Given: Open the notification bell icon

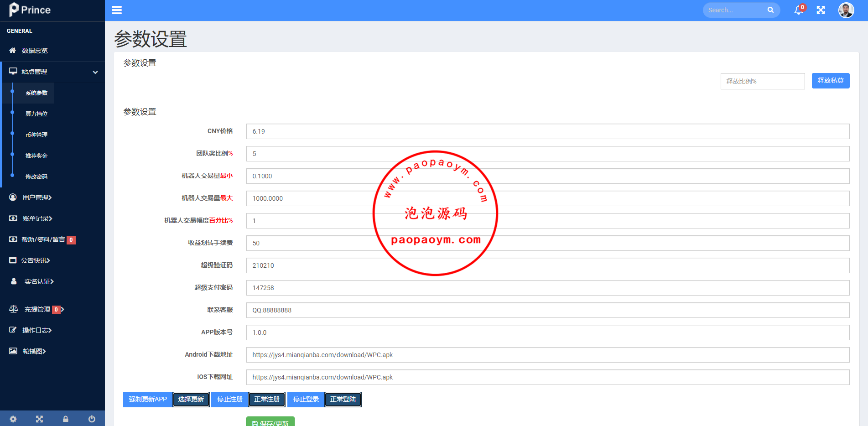Looking at the screenshot, I should 799,10.
